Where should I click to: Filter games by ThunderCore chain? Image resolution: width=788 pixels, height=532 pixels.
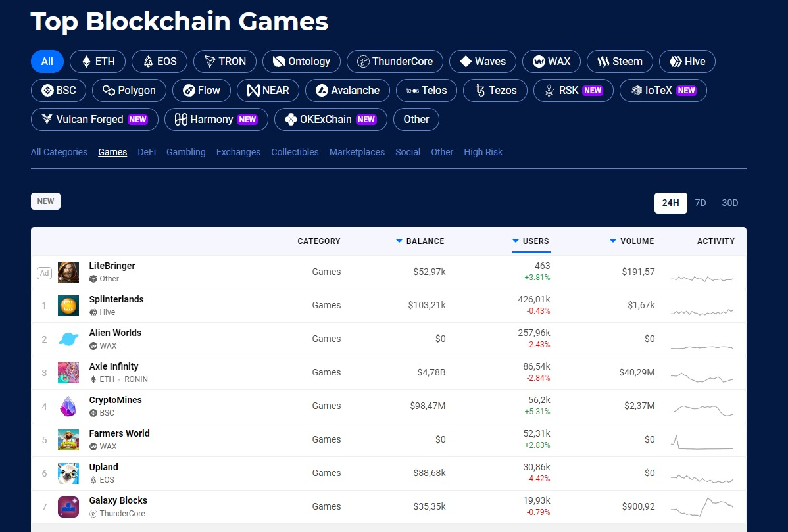[395, 61]
